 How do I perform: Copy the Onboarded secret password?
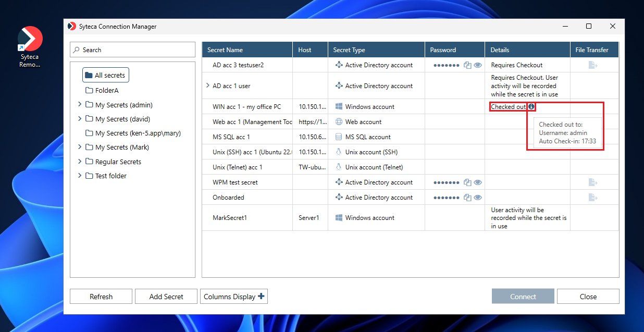point(467,198)
